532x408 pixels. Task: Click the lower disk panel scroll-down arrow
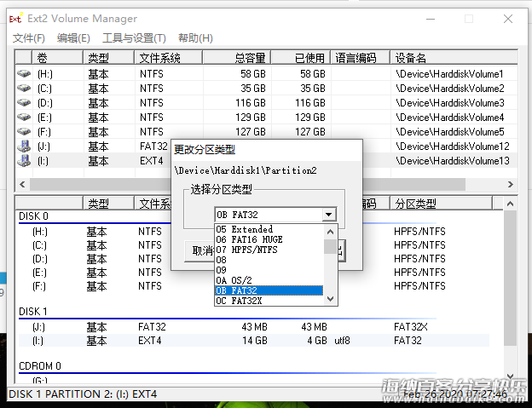pos(510,376)
